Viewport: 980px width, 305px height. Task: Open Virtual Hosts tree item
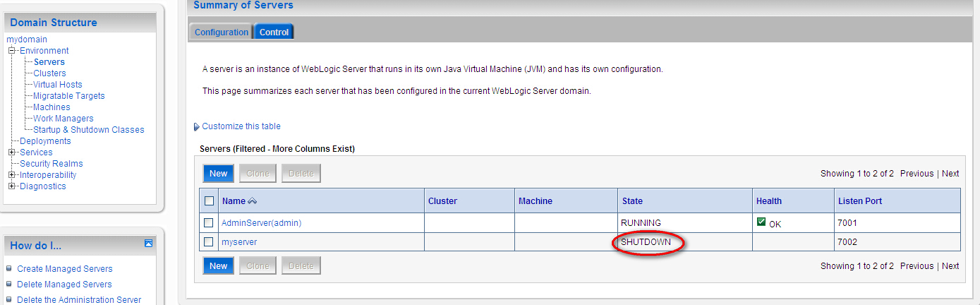coord(58,85)
